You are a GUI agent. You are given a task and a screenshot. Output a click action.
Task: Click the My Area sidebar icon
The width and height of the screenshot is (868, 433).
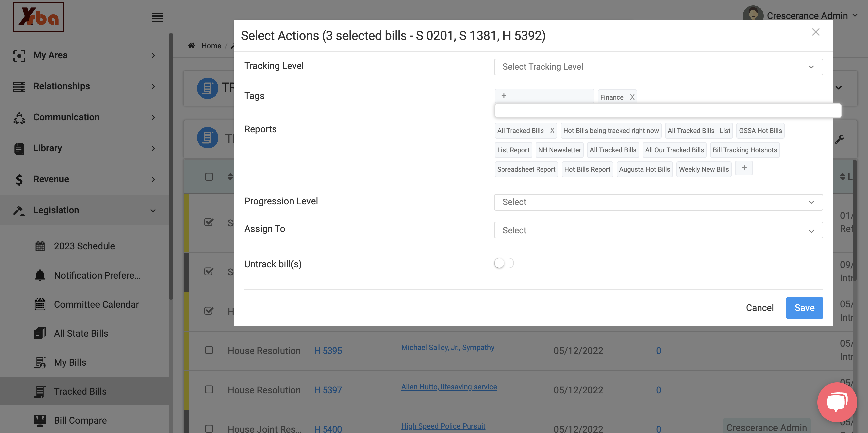(19, 55)
